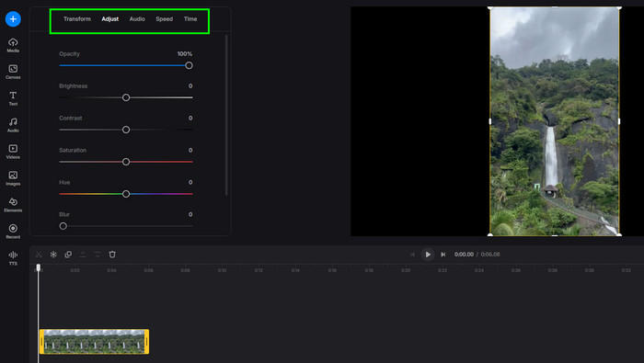Click the Brightness slider handle

[x=126, y=97]
